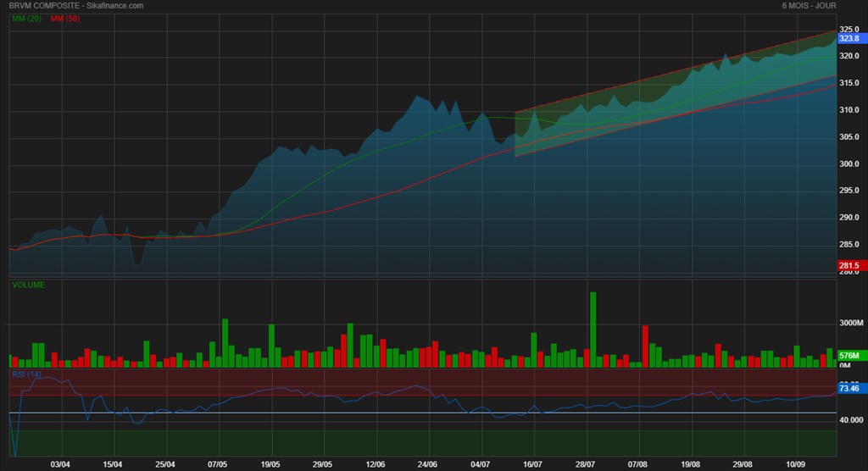Click the red 281.5 price tag
The width and height of the screenshot is (868, 471).
[x=849, y=266]
